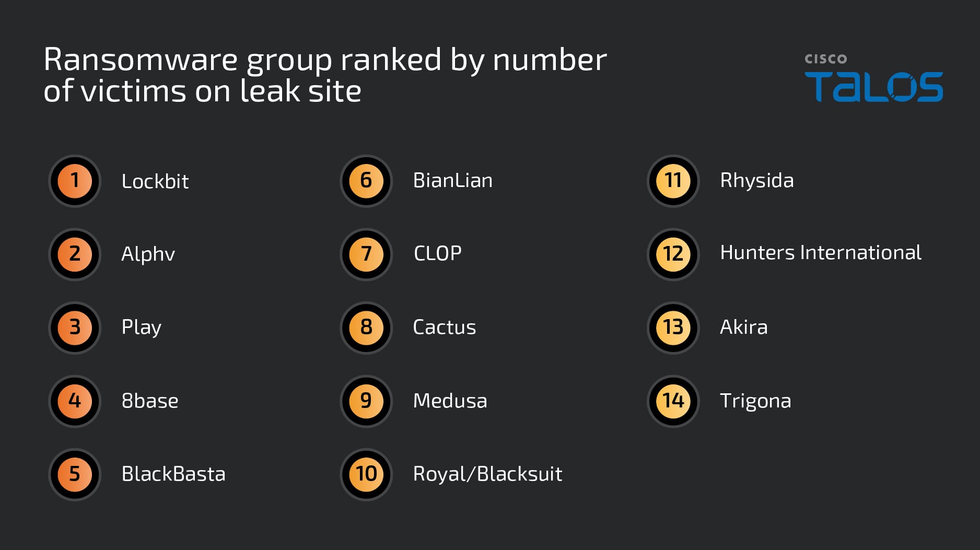Click the number 2 badge beside Alphv
Viewport: 980px width, 550px height.
click(x=75, y=254)
